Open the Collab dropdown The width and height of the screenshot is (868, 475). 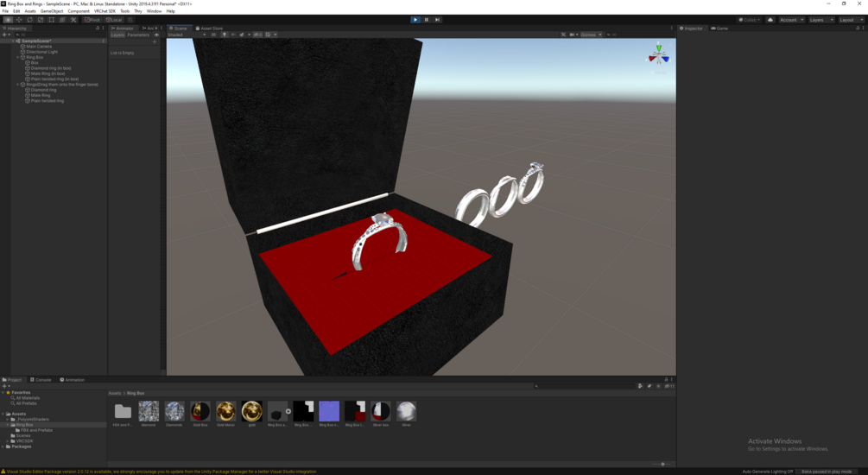coord(750,19)
